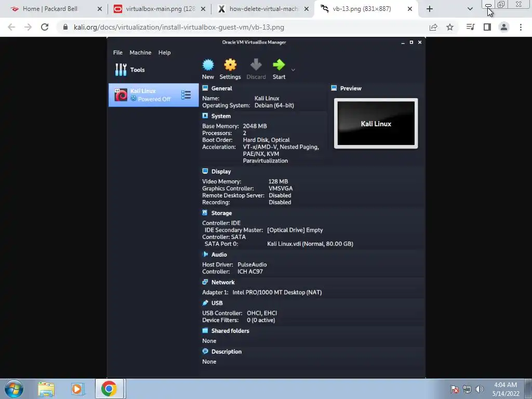Click the Kali Linux preview thumbnail
The image size is (532, 399).
tap(376, 124)
